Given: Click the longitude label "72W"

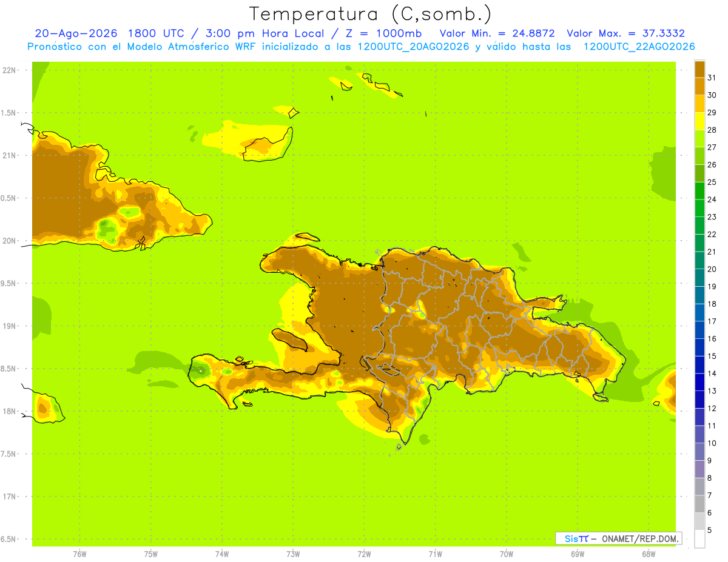Looking at the screenshot, I should pos(364,554).
